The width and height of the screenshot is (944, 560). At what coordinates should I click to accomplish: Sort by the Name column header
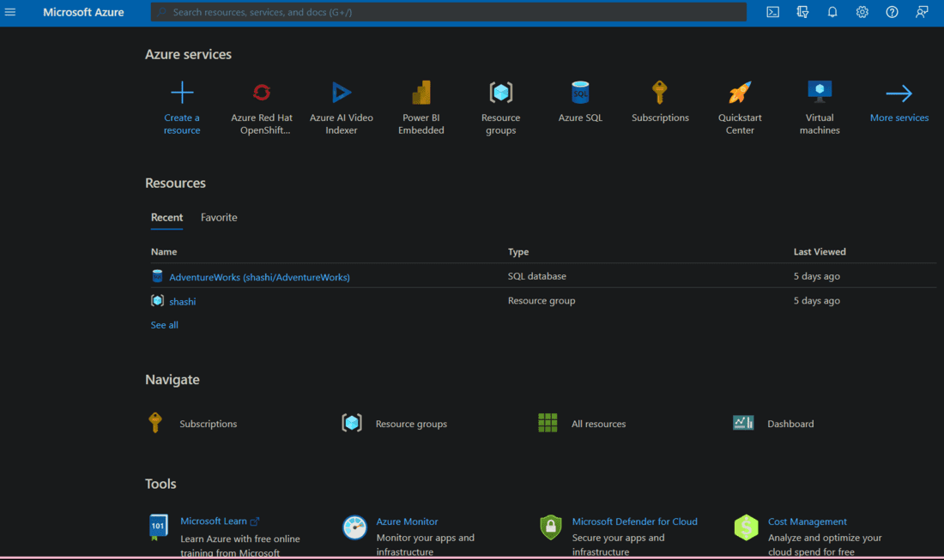(164, 251)
